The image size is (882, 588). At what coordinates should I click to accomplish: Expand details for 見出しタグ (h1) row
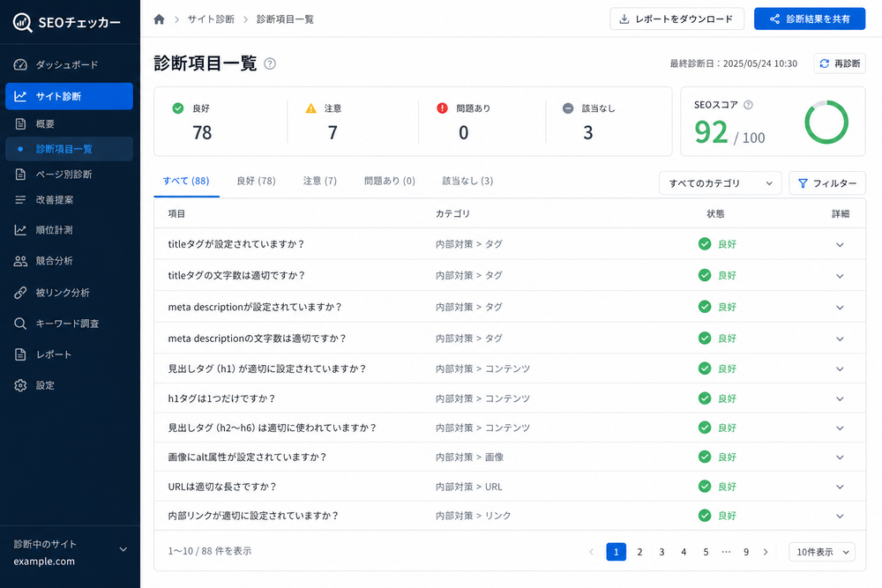[840, 369]
